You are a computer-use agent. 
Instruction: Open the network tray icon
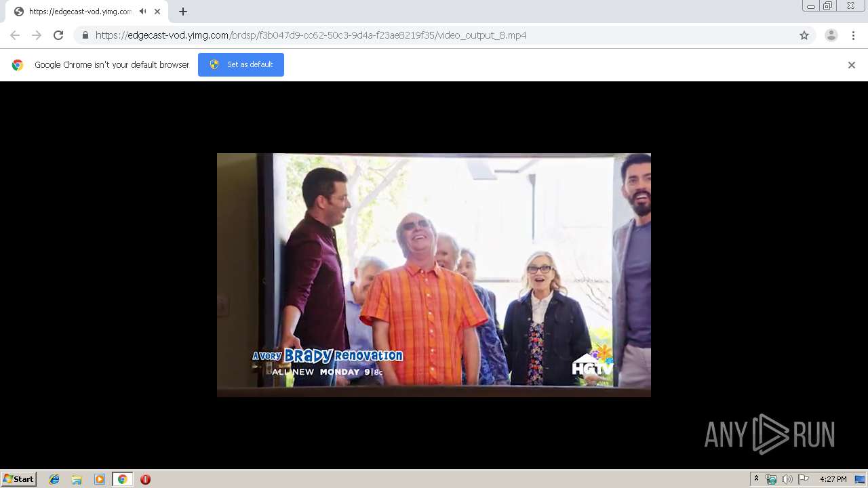pyautogui.click(x=771, y=479)
